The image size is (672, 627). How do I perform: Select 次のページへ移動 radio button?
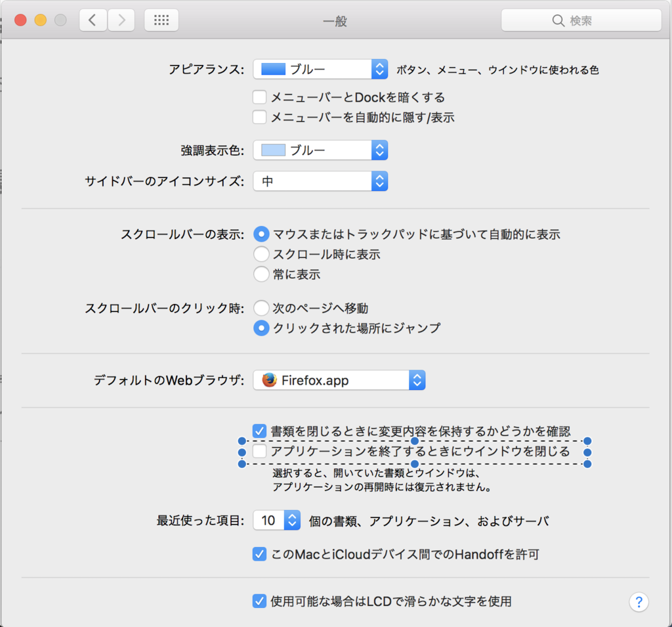click(x=261, y=308)
